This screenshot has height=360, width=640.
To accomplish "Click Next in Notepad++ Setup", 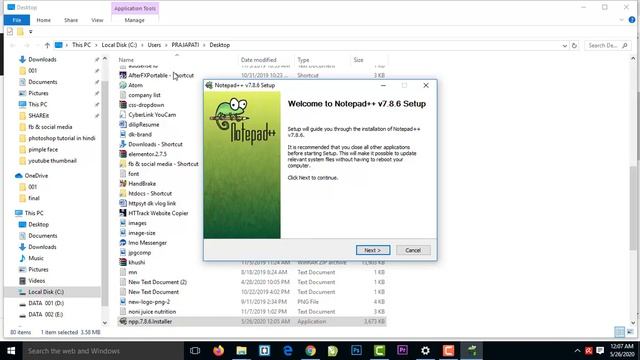I will 373,250.
